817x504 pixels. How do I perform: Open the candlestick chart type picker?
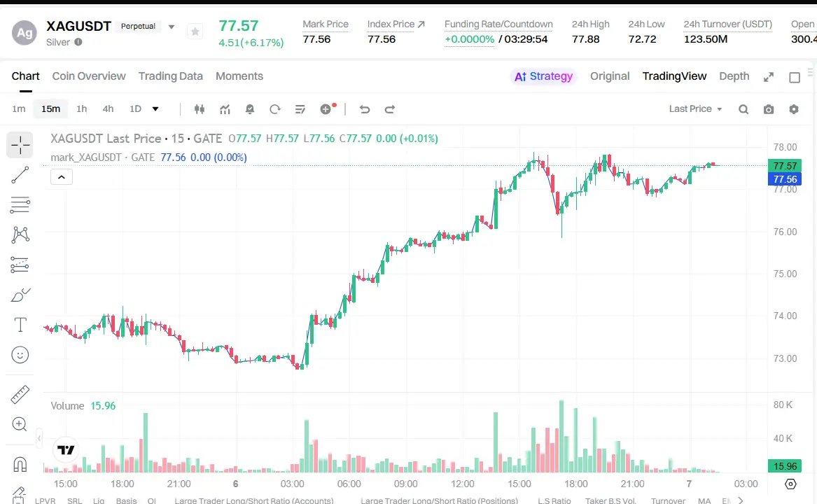pos(199,109)
